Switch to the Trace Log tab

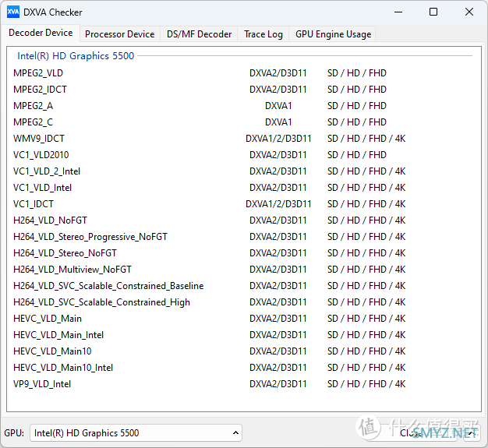(263, 34)
